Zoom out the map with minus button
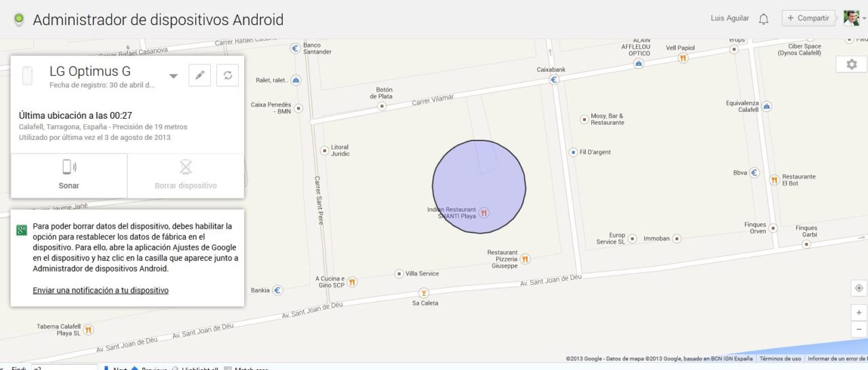The width and height of the screenshot is (868, 370). 859,330
